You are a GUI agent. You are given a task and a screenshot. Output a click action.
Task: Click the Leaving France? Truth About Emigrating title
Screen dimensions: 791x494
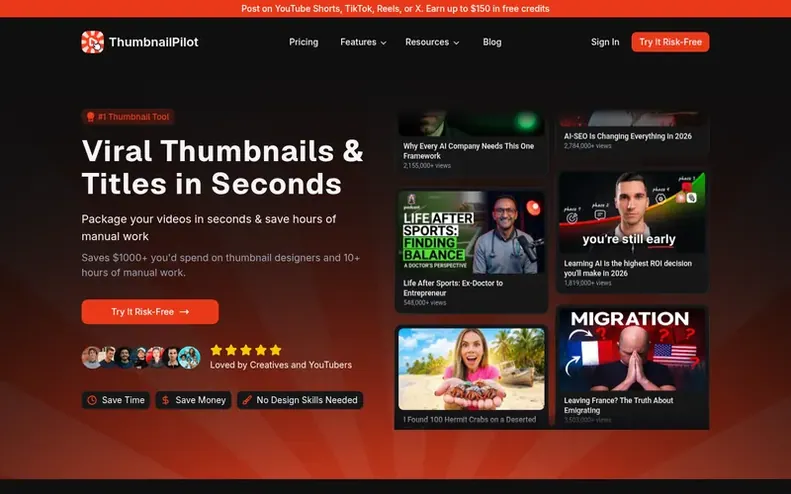pyautogui.click(x=618, y=405)
